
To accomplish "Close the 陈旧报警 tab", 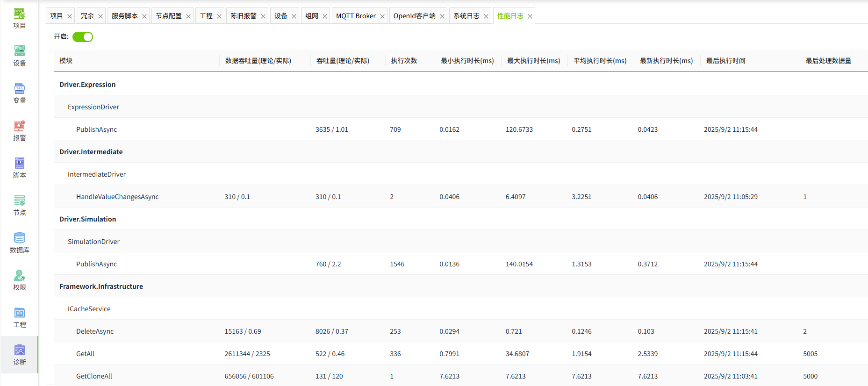I will pos(263,16).
